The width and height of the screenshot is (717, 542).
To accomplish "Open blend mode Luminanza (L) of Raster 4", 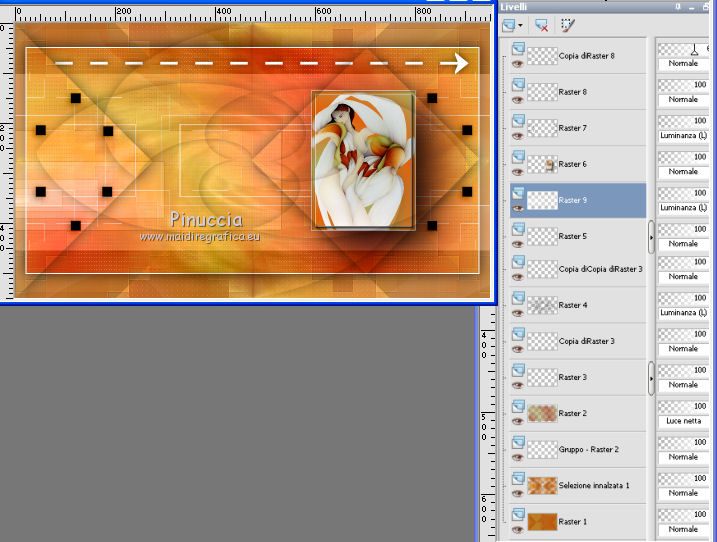I will (684, 313).
